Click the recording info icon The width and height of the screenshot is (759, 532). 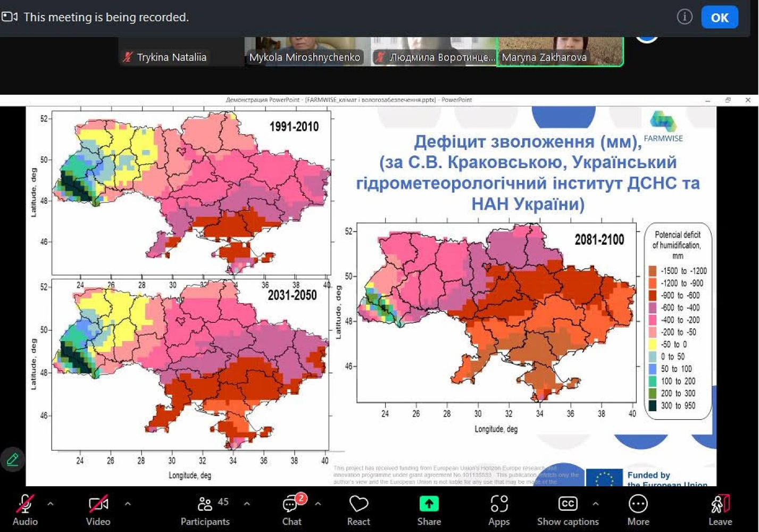tap(685, 17)
